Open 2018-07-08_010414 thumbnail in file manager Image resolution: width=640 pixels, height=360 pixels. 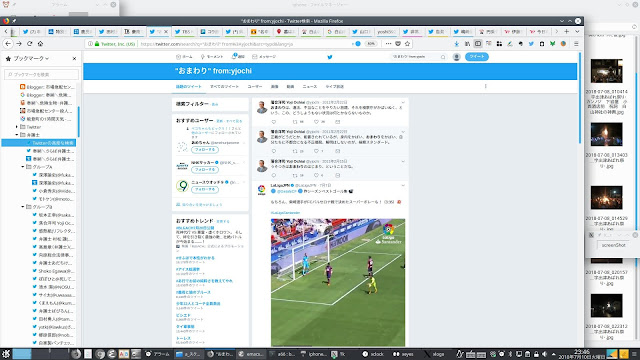click(x=607, y=71)
